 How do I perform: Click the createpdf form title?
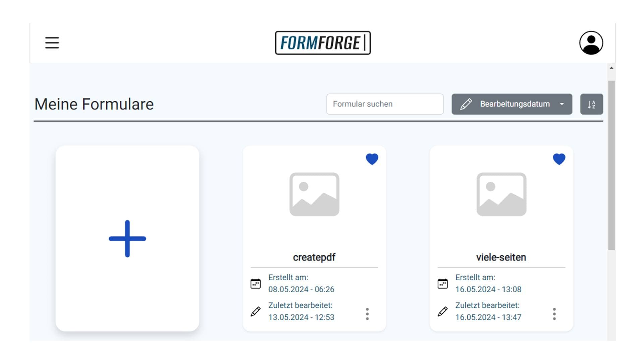[x=314, y=257]
